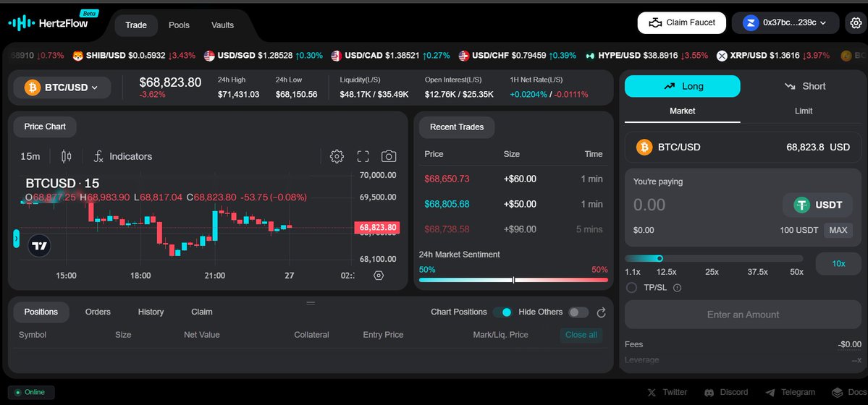Viewport: 868px width, 405px height.
Task: Click the Price Chart panel label
Action: coord(45,127)
